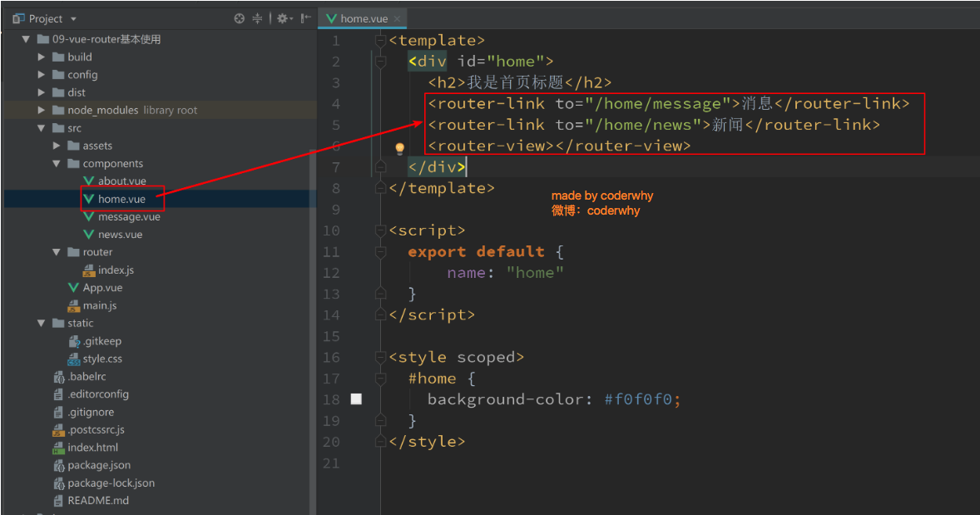
Task: Fold export default block on line 11
Action: click(x=380, y=252)
